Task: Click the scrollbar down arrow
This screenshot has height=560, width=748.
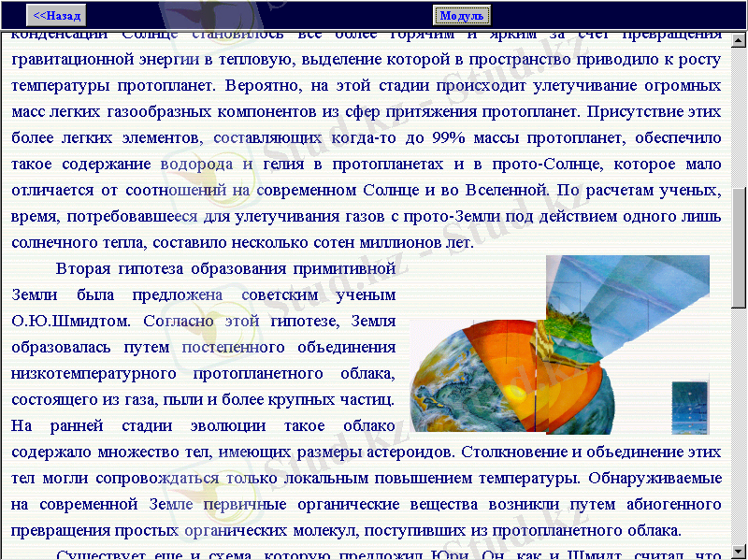Action: [739, 551]
